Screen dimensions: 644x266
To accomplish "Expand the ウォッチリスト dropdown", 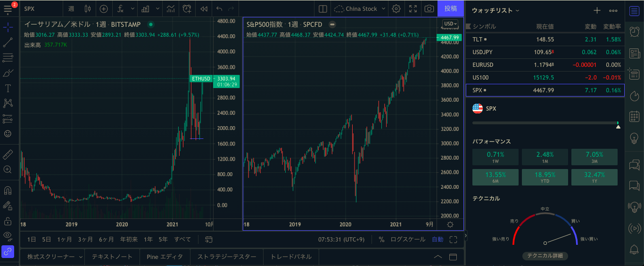I will pyautogui.click(x=495, y=10).
